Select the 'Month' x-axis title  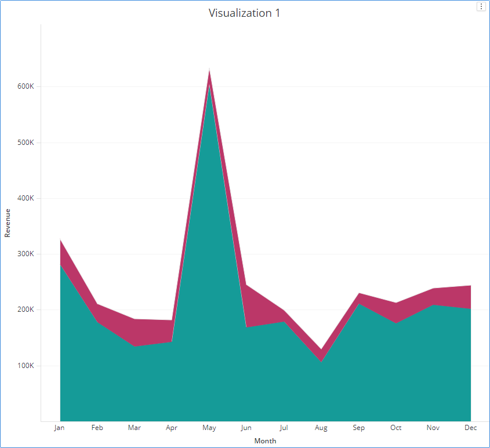click(x=265, y=440)
